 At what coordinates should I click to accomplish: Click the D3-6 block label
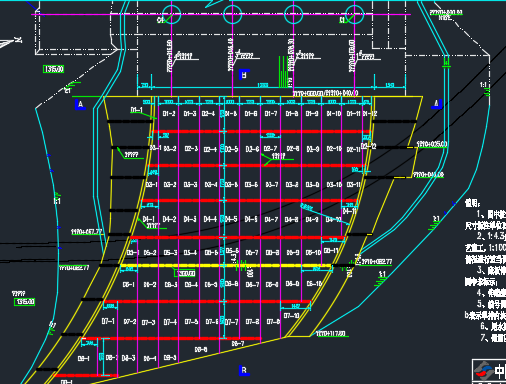[x=251, y=184]
